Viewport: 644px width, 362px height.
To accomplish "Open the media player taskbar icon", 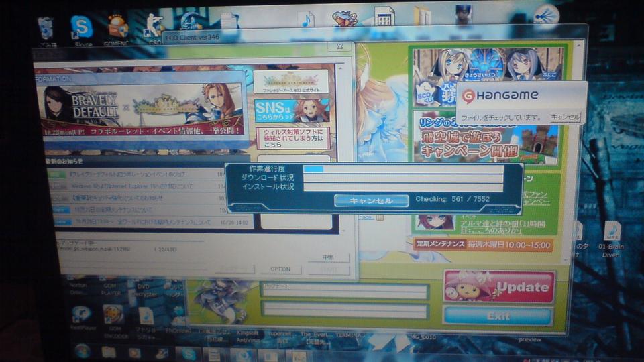I will click(135, 353).
